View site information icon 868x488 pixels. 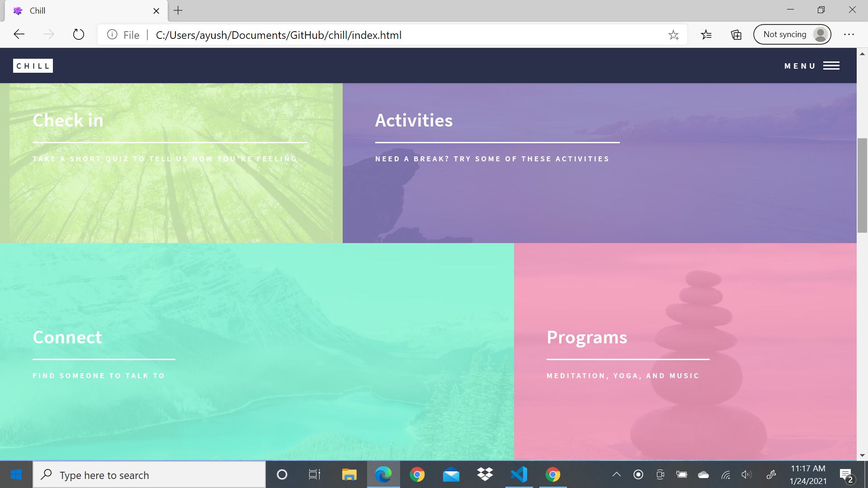click(112, 35)
